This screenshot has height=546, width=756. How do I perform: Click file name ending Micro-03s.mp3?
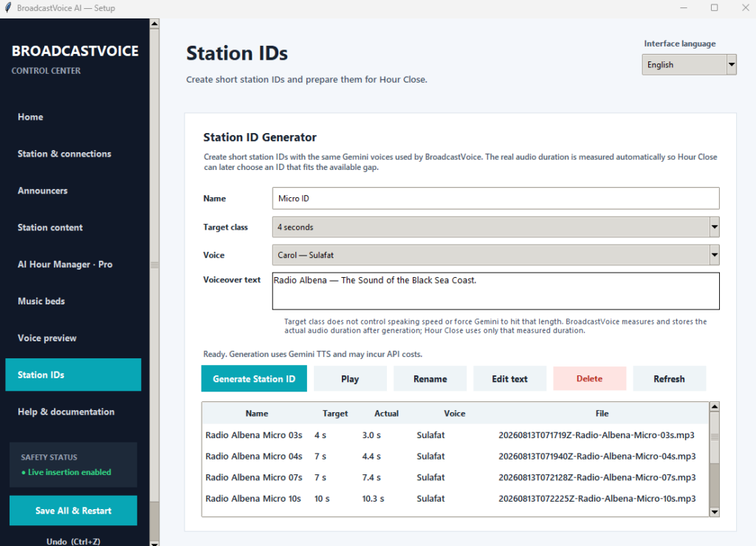597,435
